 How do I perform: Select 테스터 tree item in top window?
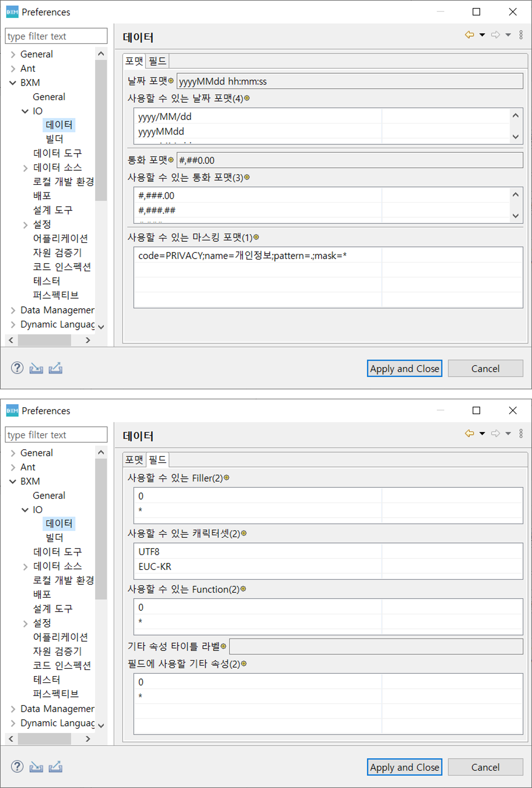46,281
